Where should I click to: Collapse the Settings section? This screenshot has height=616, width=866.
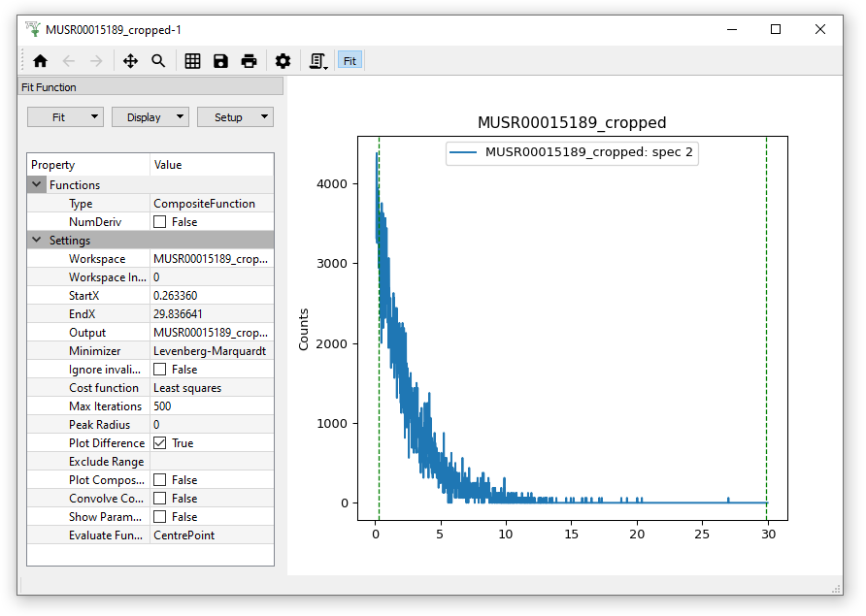click(x=37, y=241)
